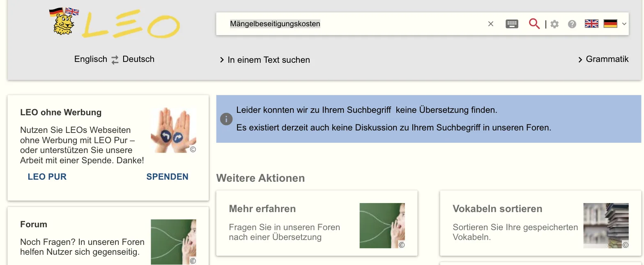Click the copyright mark on the Forum sidebar image
This screenshot has height=265, width=644.
click(x=193, y=261)
